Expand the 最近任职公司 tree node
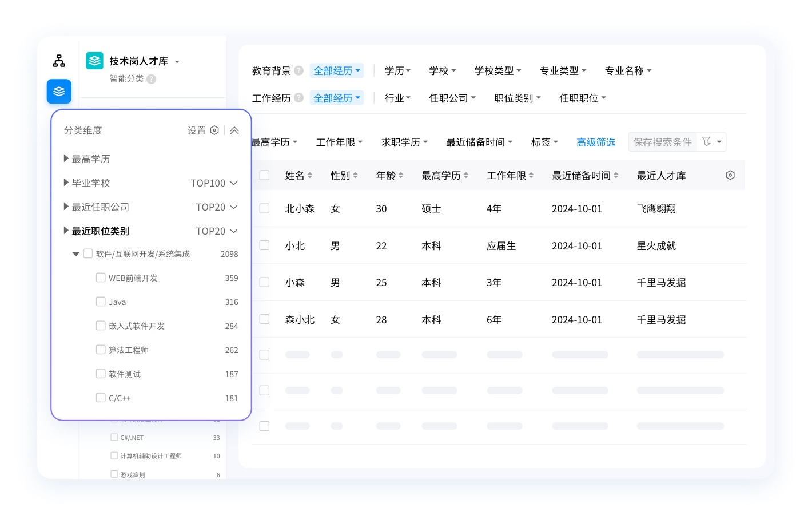 66,207
